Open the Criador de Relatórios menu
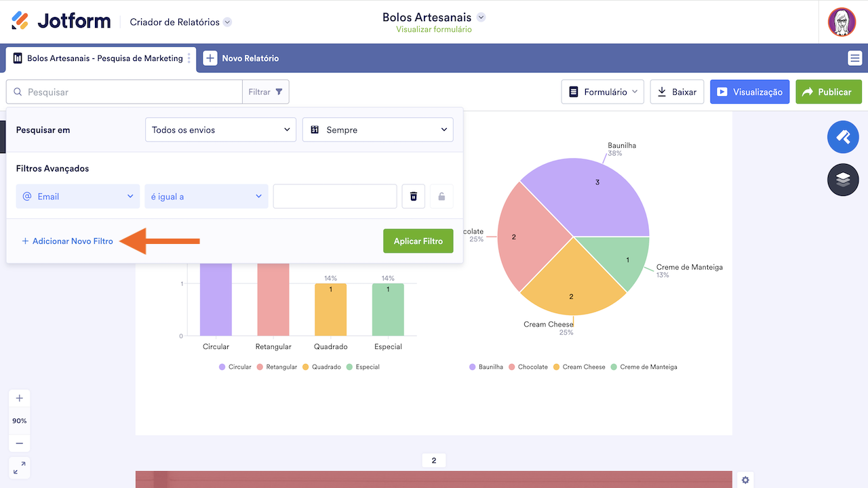868x488 pixels. (x=180, y=21)
